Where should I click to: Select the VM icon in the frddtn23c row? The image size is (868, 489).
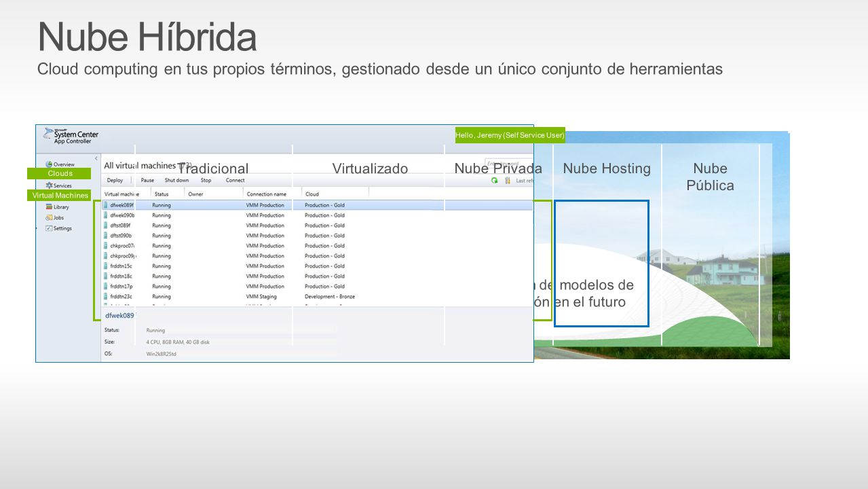point(106,297)
